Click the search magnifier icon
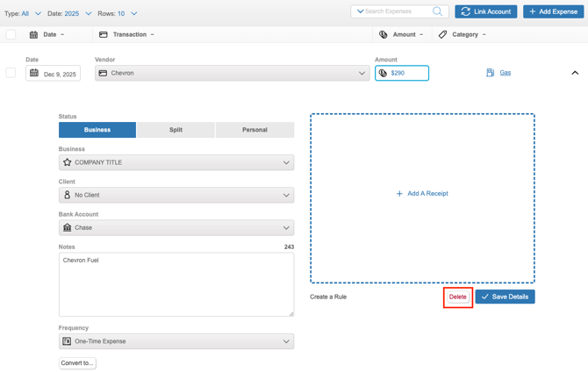Image resolution: width=588 pixels, height=372 pixels. [437, 11]
